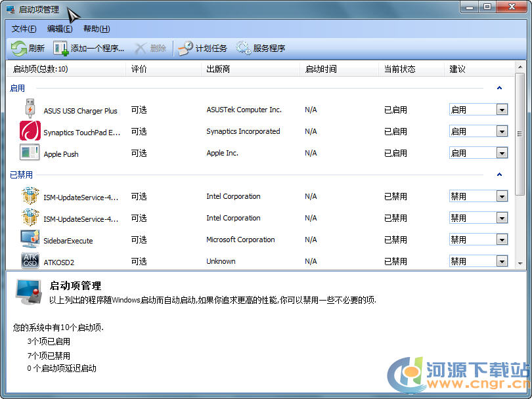The width and height of the screenshot is (532, 399).
Task: Open the suggestion dropdown for ASUS USB Charger Plus
Action: click(502, 110)
